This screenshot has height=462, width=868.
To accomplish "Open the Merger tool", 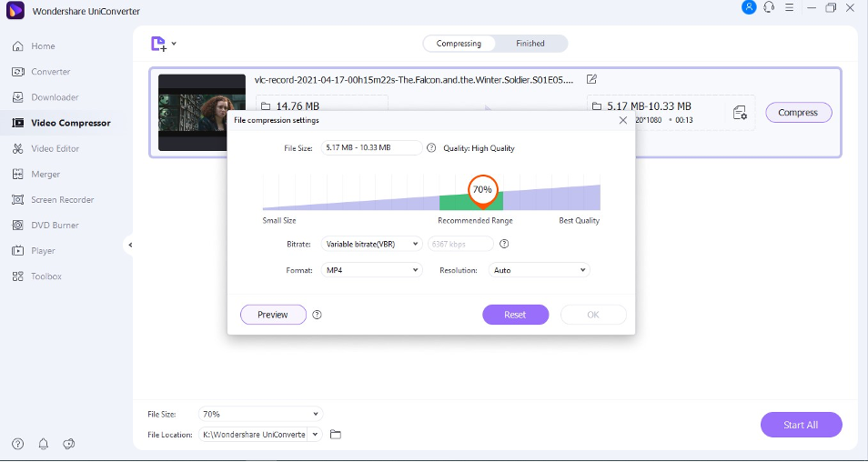I will pyautogui.click(x=45, y=174).
